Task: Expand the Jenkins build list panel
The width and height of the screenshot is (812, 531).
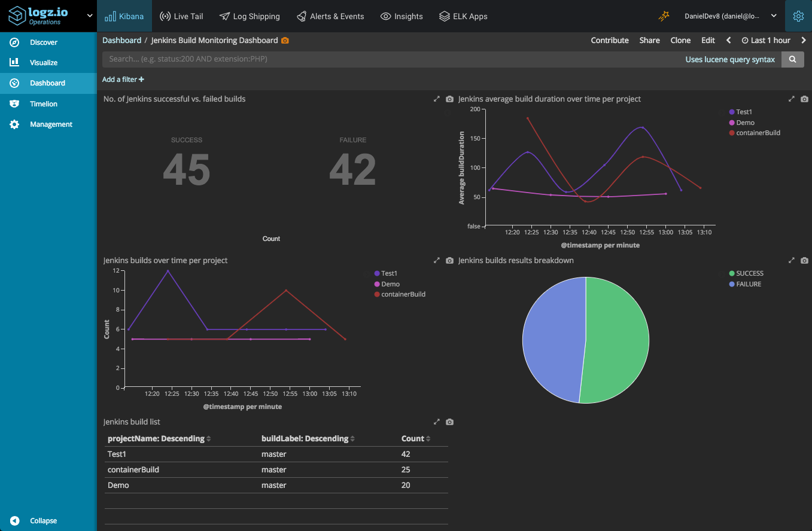Action: [437, 422]
